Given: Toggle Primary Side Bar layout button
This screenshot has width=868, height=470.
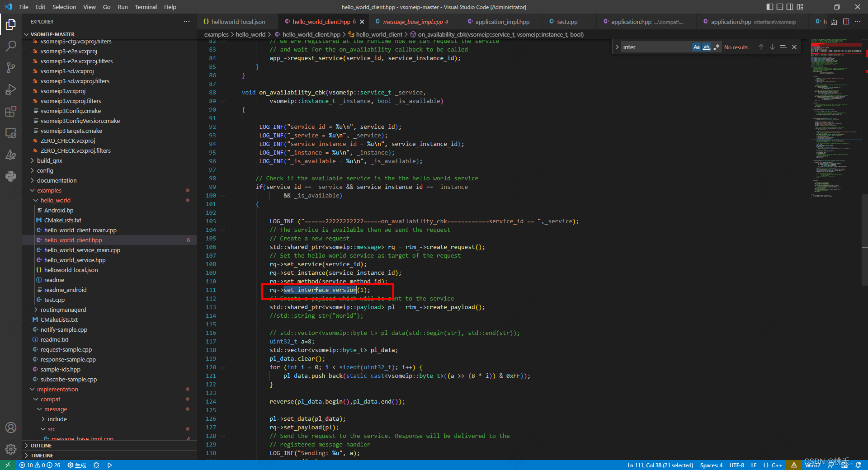Looking at the screenshot, I should [770, 7].
